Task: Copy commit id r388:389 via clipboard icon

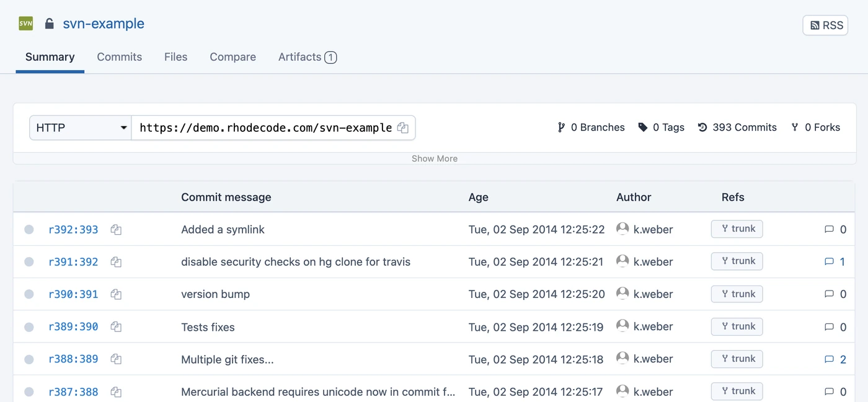Action: click(x=116, y=359)
